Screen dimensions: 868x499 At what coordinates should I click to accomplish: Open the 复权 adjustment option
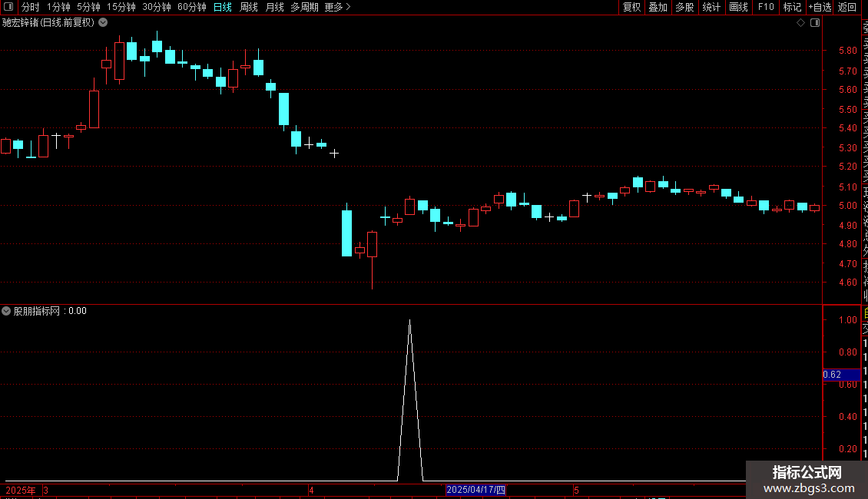pyautogui.click(x=631, y=7)
